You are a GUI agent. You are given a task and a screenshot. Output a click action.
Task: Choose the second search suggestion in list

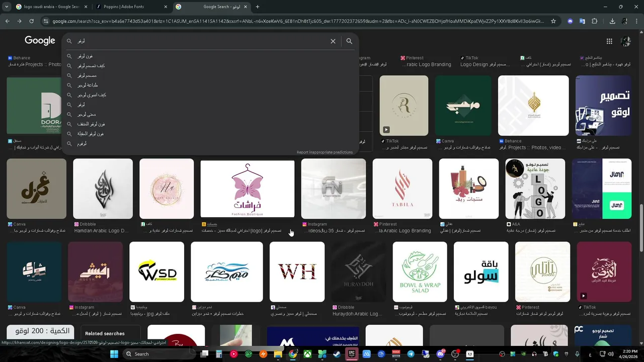(x=210, y=66)
